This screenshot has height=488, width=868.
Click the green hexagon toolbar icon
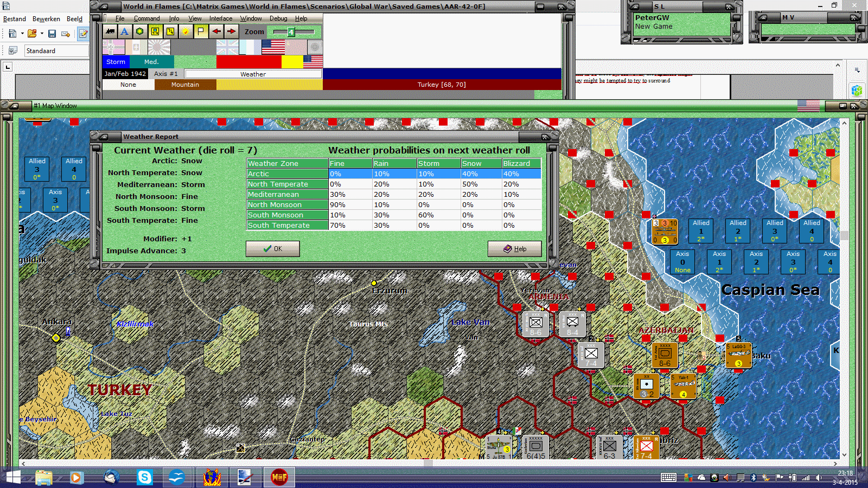click(x=140, y=31)
